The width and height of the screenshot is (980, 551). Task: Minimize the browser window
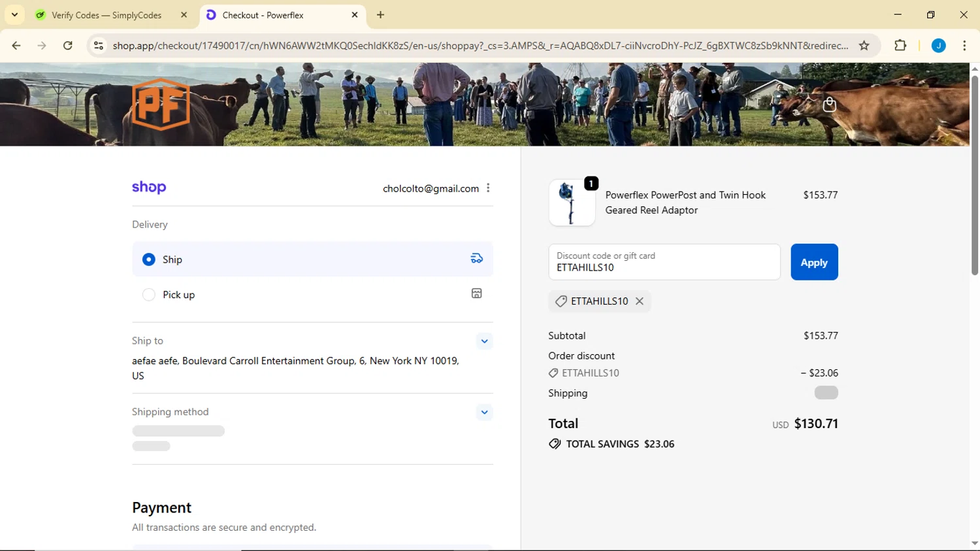click(x=898, y=15)
